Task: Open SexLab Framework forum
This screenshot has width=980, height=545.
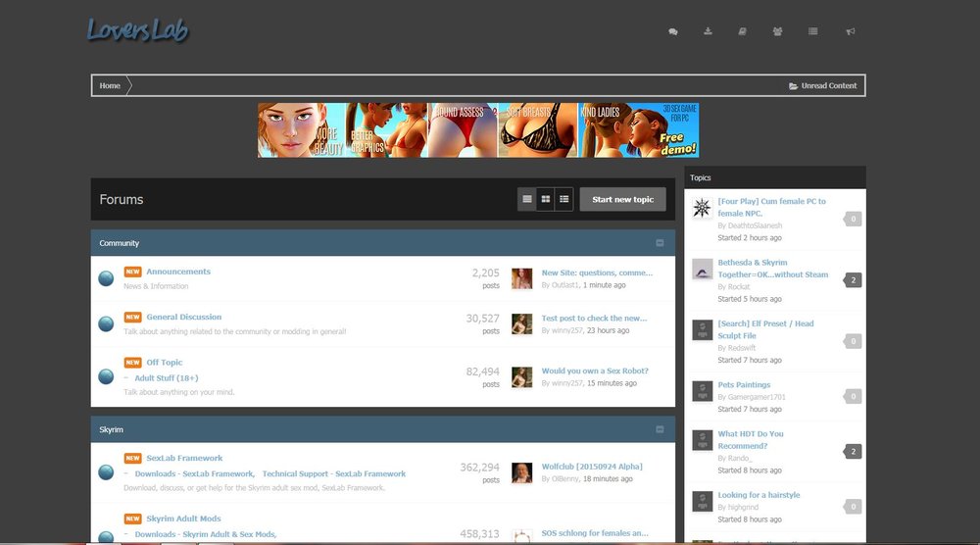Action: (x=184, y=458)
